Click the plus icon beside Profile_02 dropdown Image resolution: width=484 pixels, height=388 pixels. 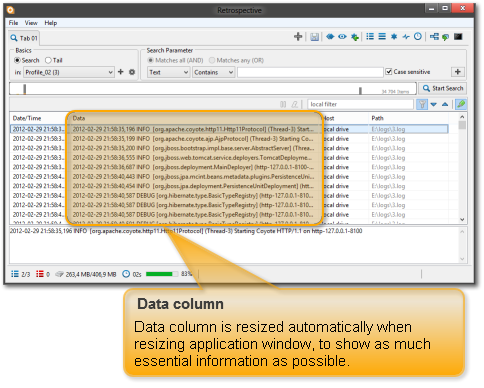121,72
